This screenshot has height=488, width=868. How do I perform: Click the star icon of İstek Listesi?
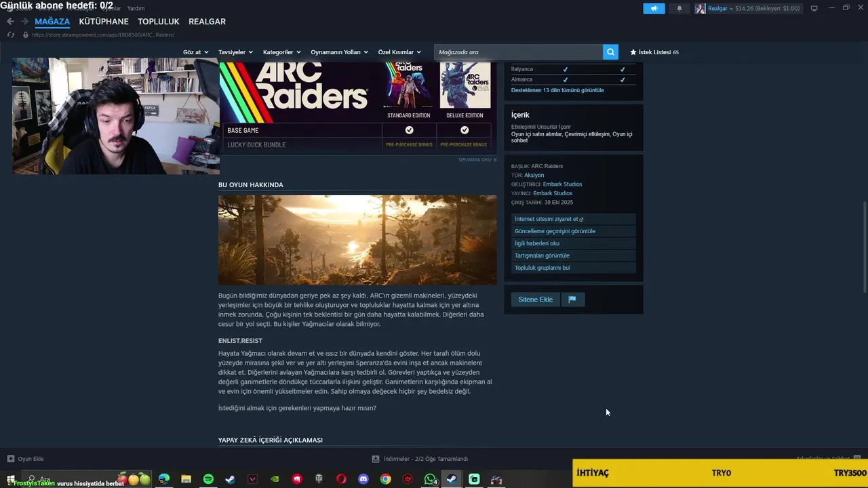point(633,52)
